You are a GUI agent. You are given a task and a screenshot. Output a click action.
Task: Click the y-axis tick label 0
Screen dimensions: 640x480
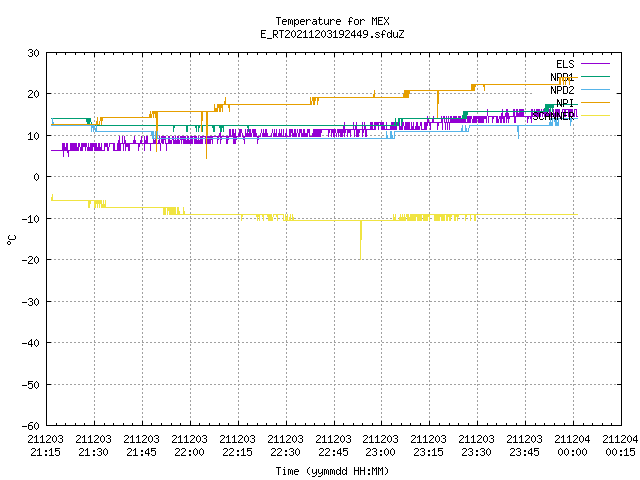37,177
